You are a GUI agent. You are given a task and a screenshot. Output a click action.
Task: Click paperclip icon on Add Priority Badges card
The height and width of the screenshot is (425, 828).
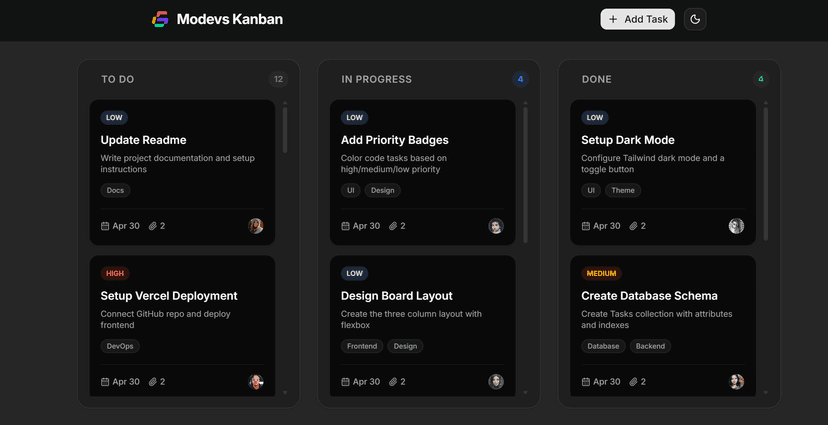point(393,226)
